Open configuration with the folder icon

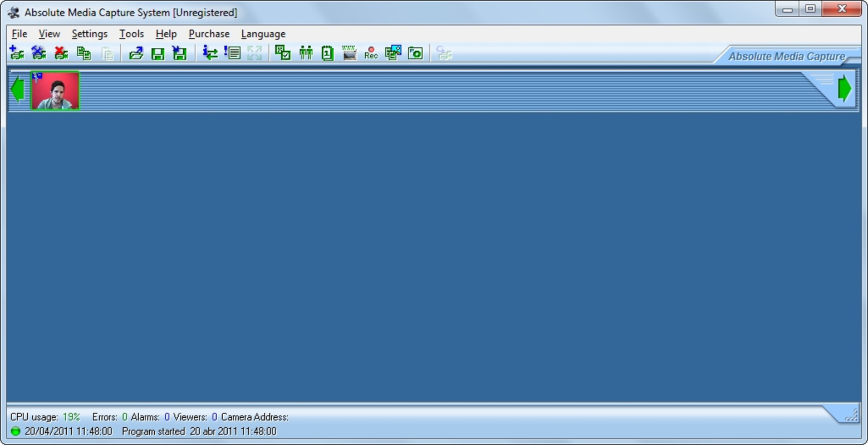(x=136, y=53)
